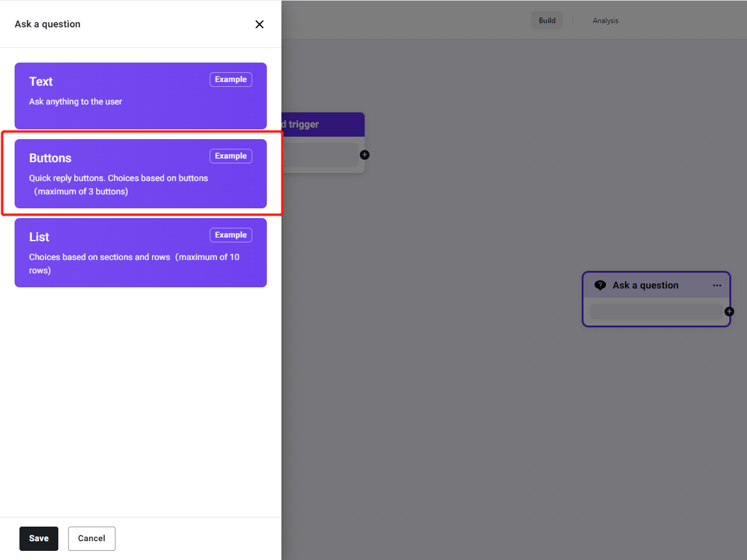This screenshot has width=747, height=560.
Task: Select the Ask a question node title
Action: [645, 285]
